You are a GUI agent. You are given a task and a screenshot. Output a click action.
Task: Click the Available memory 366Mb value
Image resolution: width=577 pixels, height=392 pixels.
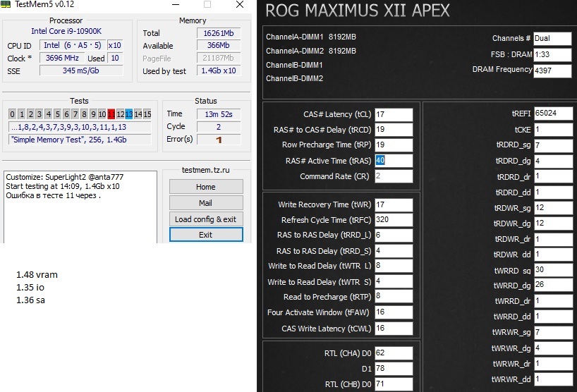219,45
